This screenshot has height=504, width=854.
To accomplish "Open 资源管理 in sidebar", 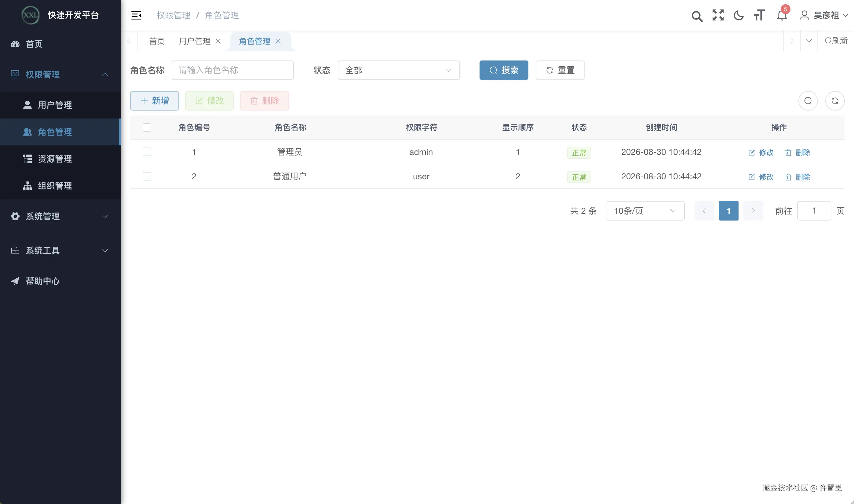I will 60,159.
